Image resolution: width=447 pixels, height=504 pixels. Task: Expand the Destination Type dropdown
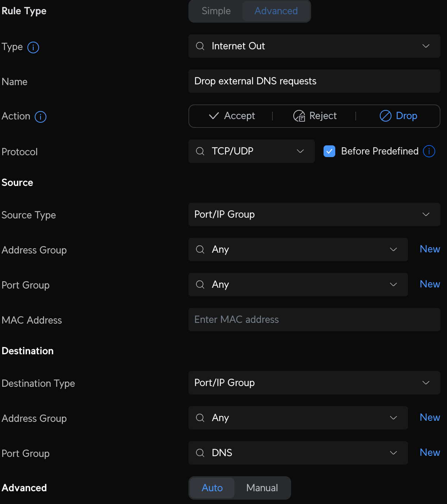pos(314,383)
